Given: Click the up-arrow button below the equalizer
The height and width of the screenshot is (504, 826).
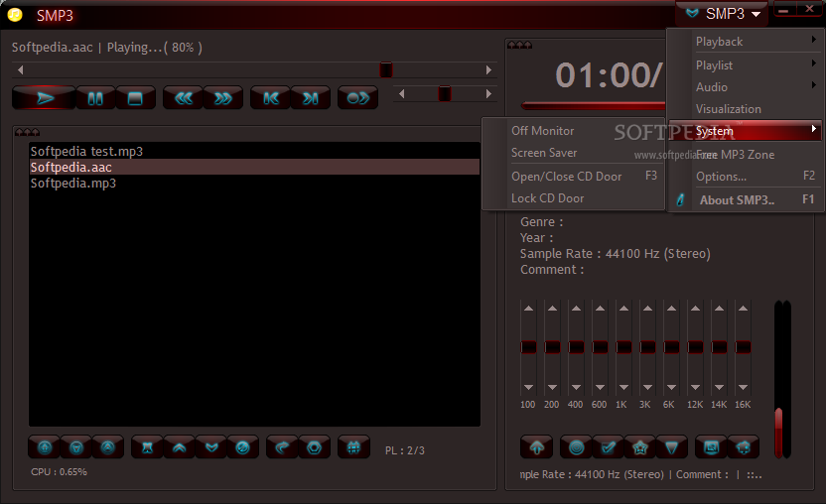Looking at the screenshot, I should coord(537,447).
